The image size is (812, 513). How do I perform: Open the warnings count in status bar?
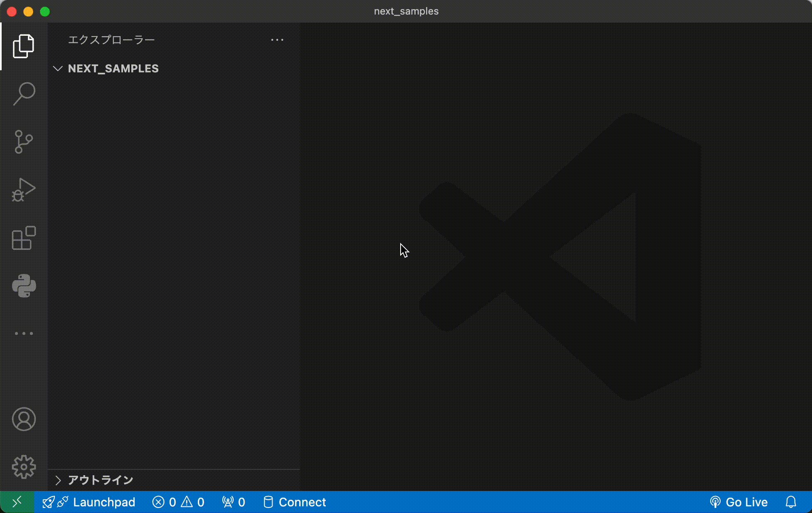click(193, 502)
